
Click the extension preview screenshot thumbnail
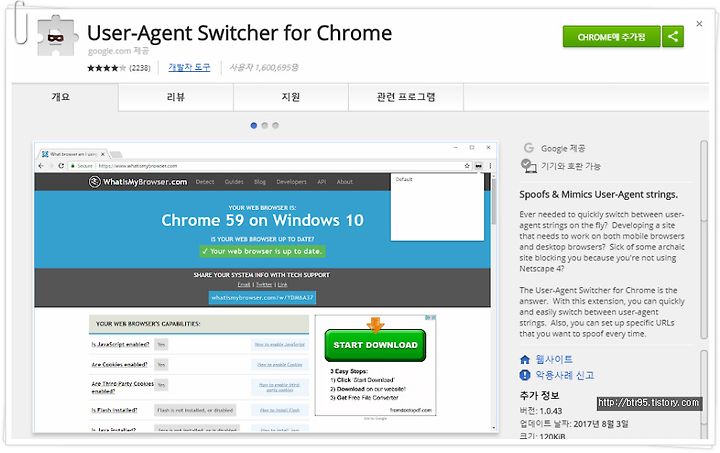(x=266, y=287)
